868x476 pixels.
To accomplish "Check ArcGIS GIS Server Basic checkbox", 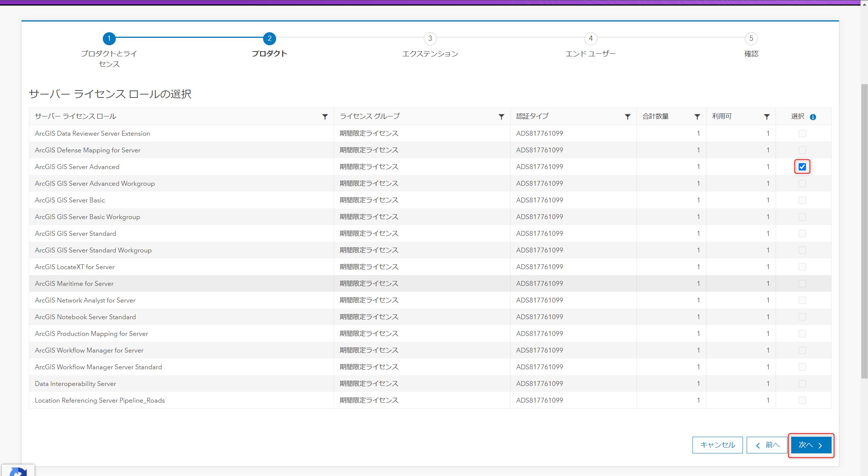I will point(802,200).
